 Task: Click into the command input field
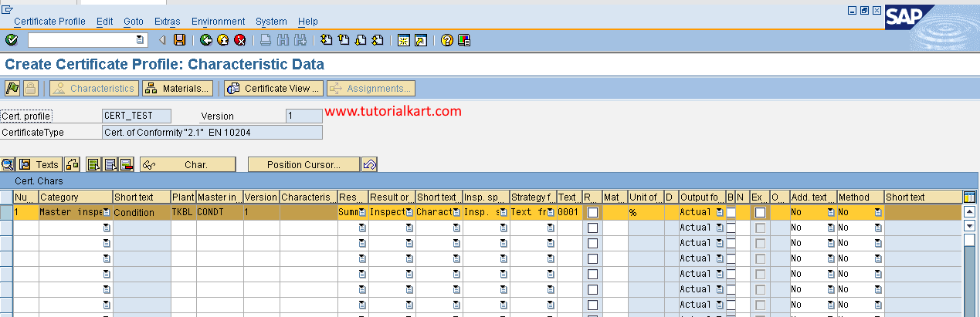[80, 39]
